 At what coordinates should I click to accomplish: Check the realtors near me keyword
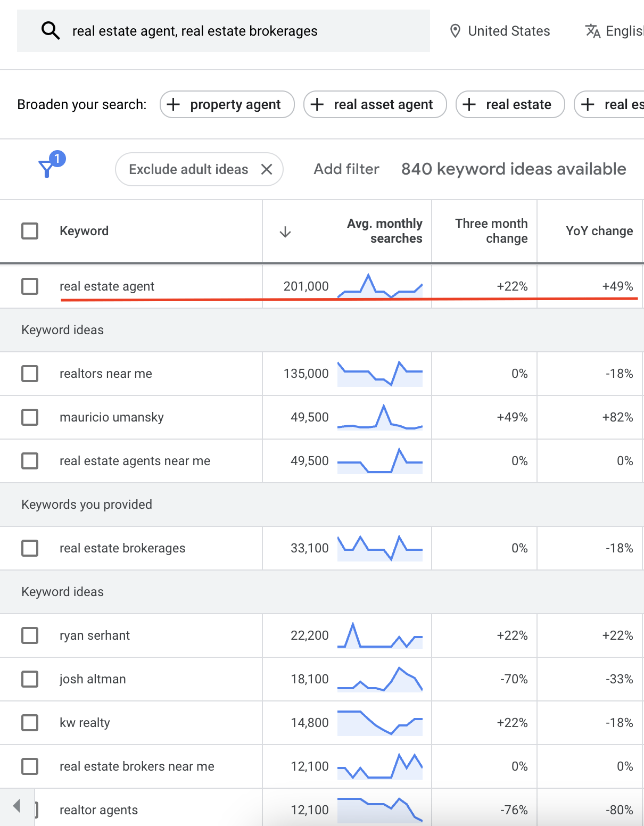click(x=30, y=374)
